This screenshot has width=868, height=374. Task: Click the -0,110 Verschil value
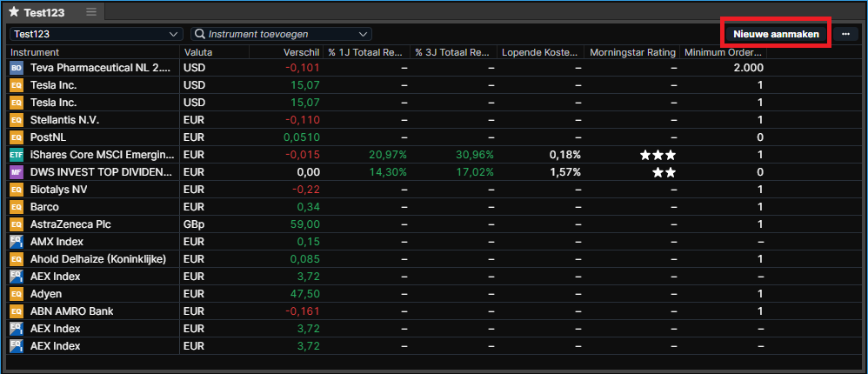coord(303,120)
